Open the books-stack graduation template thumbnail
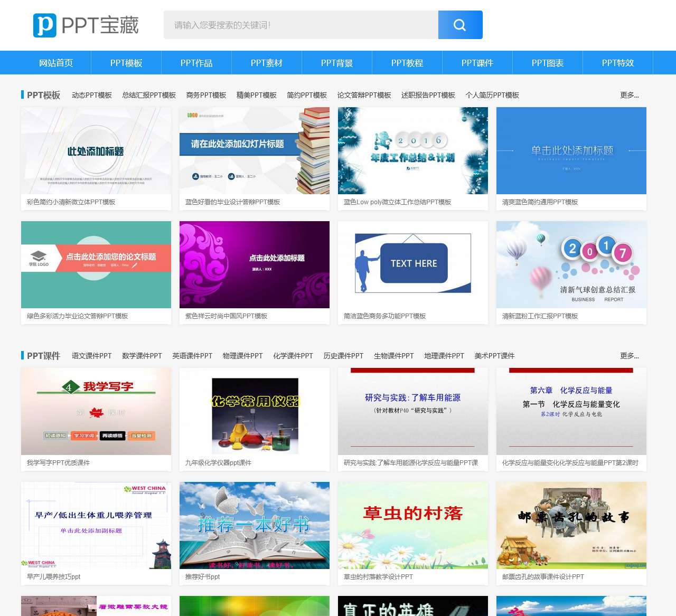The image size is (676, 616). 255,150
